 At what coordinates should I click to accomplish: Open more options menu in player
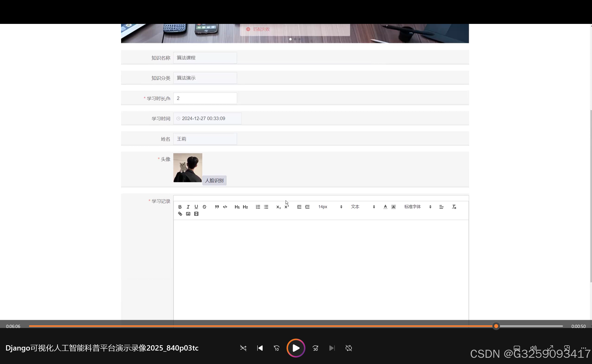pos(584,348)
